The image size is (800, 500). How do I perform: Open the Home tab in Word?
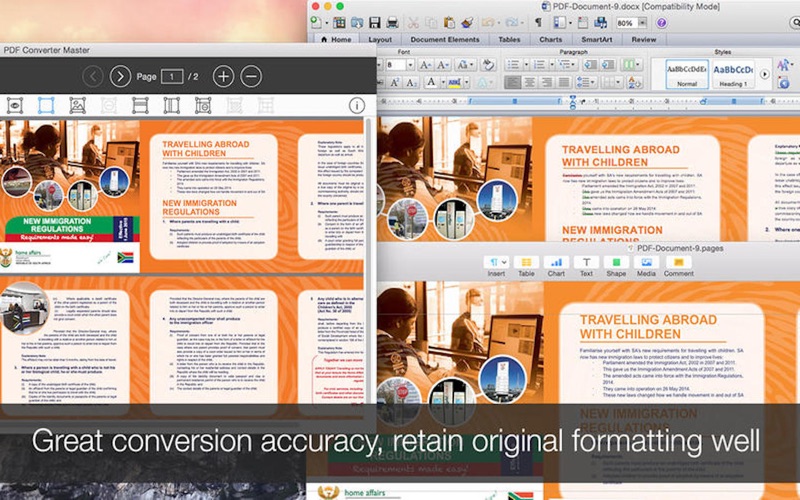pos(336,39)
